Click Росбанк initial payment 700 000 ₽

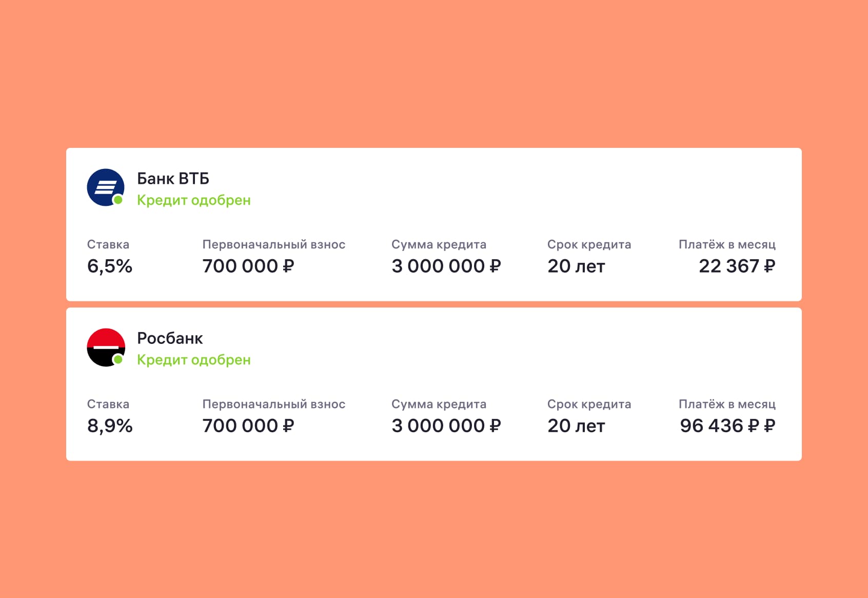[248, 426]
